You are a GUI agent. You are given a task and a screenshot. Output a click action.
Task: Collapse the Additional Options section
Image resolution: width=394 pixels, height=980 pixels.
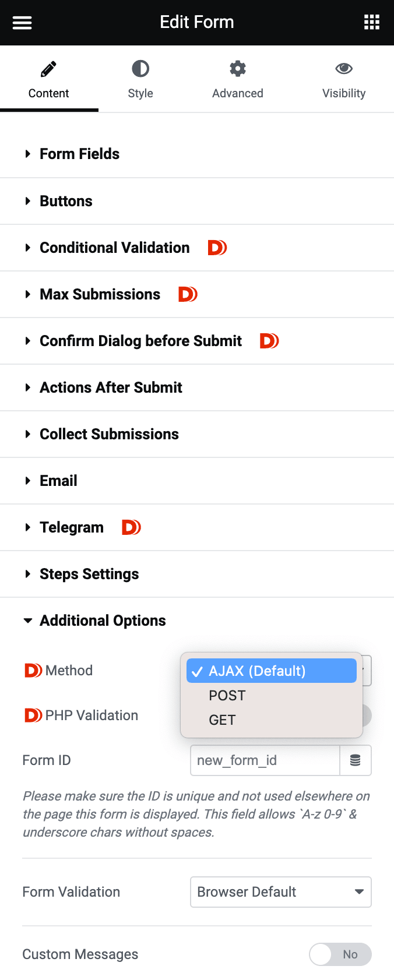coord(103,621)
